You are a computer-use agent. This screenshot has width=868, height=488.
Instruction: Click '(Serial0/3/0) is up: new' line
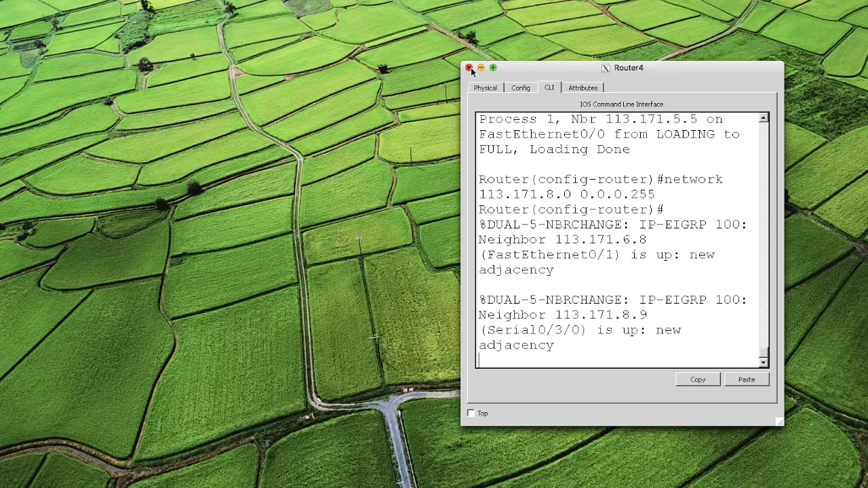580,330
